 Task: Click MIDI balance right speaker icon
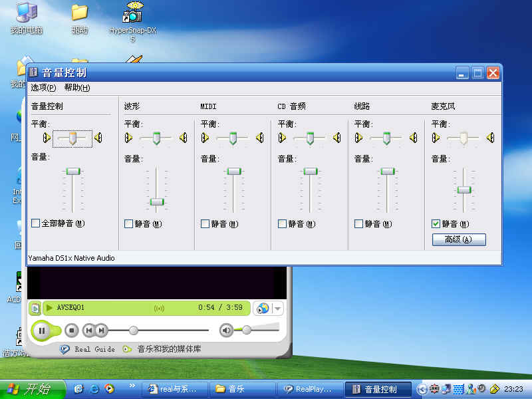pyautogui.click(x=260, y=138)
